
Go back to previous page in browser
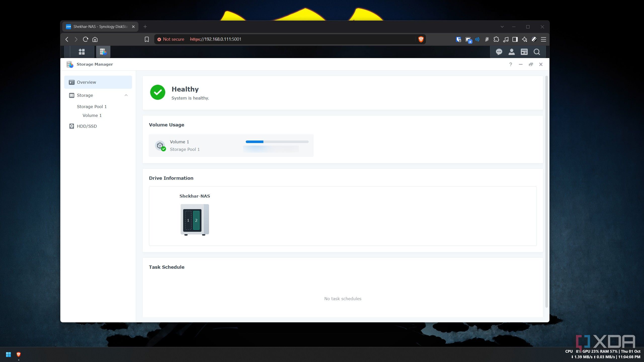[x=67, y=39]
